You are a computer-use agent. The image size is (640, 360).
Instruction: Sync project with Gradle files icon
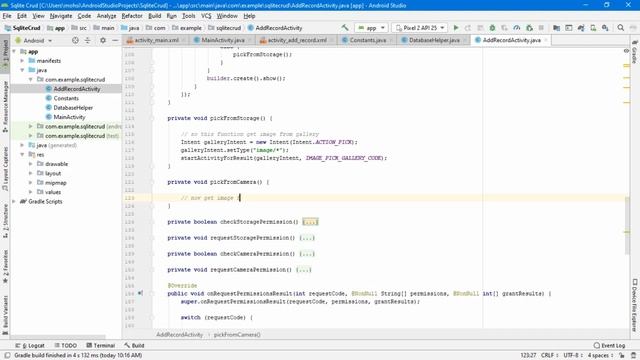581,28
